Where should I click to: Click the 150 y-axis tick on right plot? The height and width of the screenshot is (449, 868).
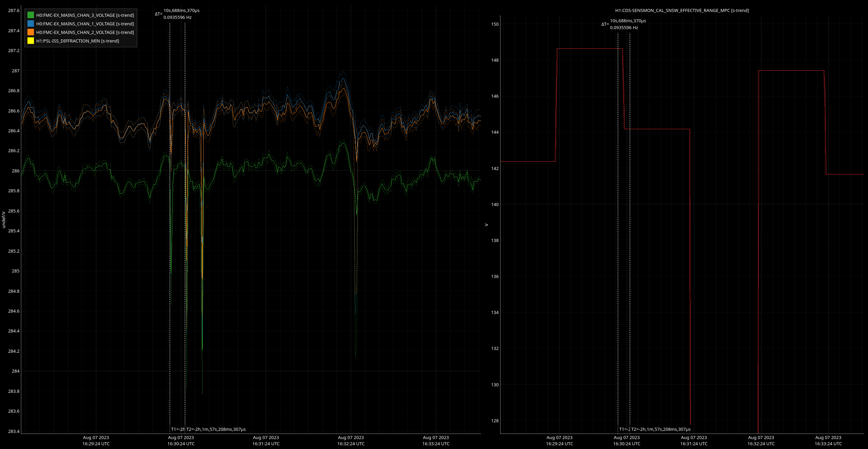pos(495,24)
